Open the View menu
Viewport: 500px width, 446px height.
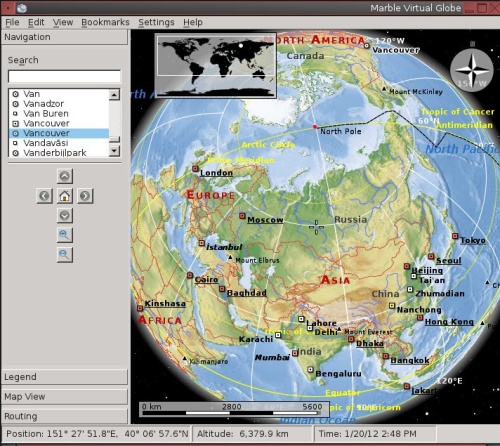click(x=63, y=22)
